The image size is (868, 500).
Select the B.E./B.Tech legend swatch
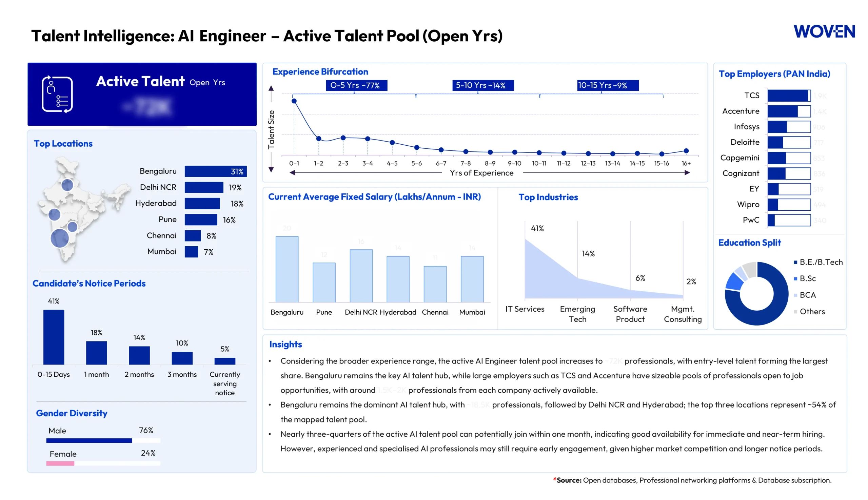point(795,262)
